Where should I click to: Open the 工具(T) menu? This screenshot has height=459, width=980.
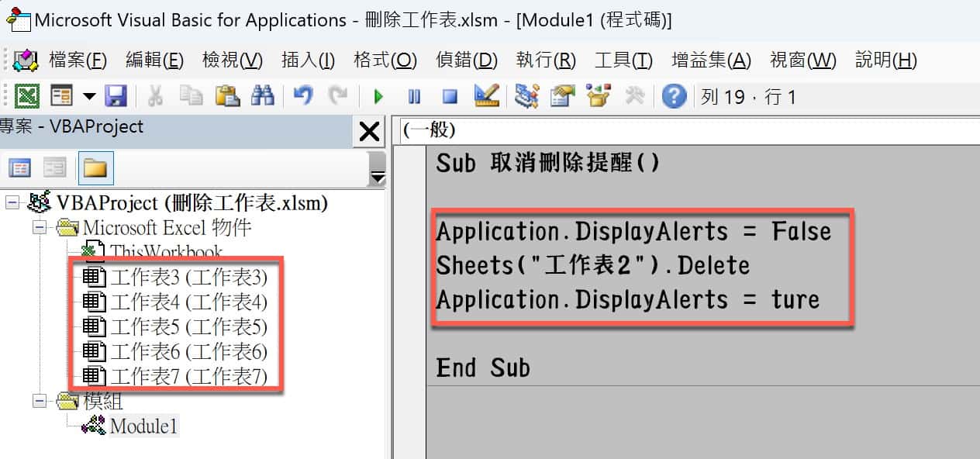623,60
